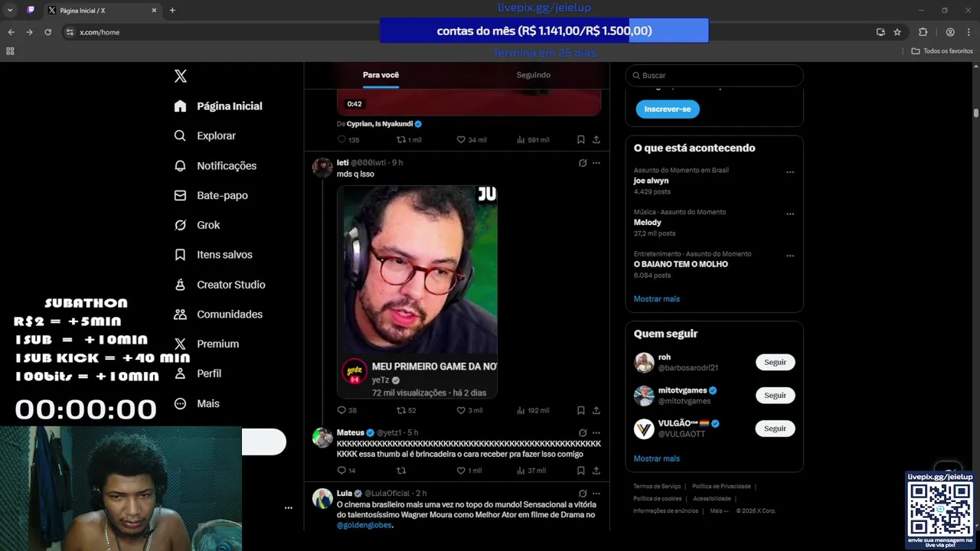Open Creator Studio
980x551 pixels.
click(220, 285)
